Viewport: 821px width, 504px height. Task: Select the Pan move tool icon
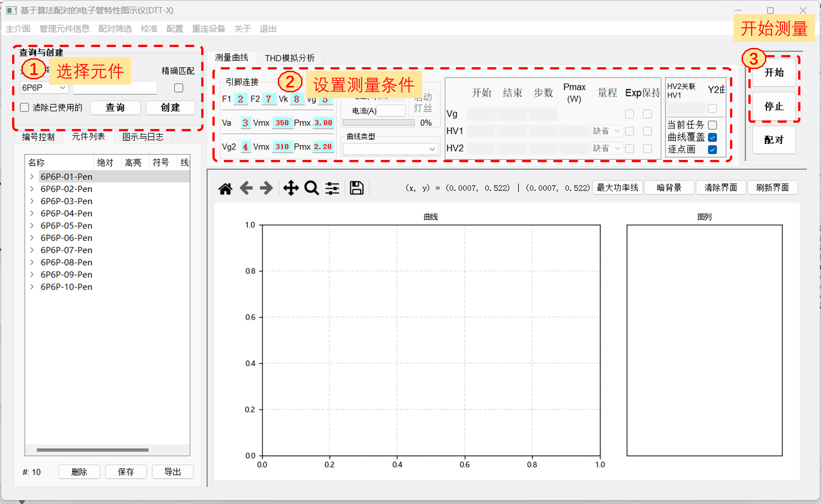coord(291,188)
